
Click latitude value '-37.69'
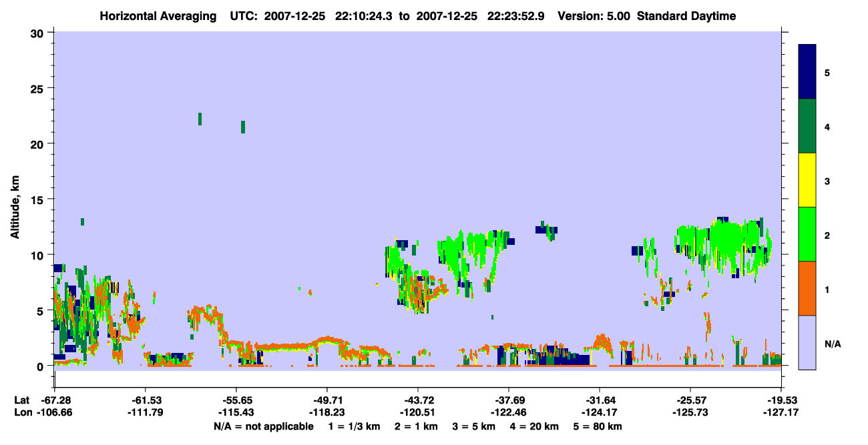pos(509,400)
